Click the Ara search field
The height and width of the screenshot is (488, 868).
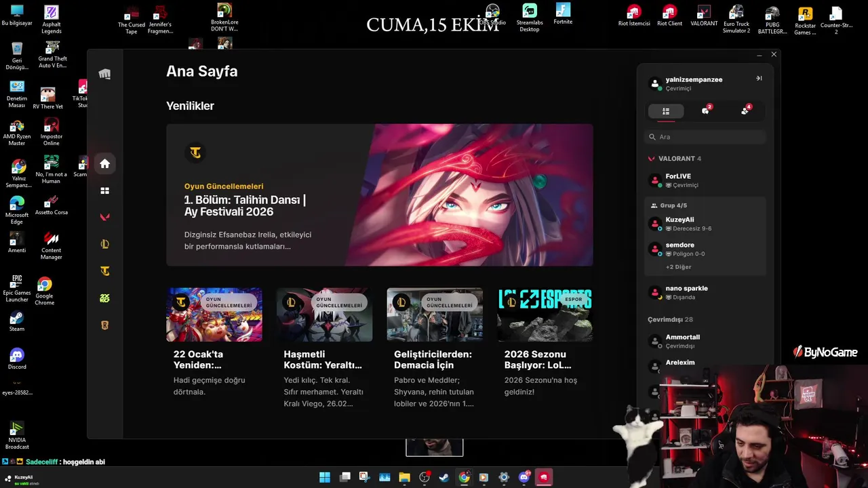pyautogui.click(x=705, y=137)
